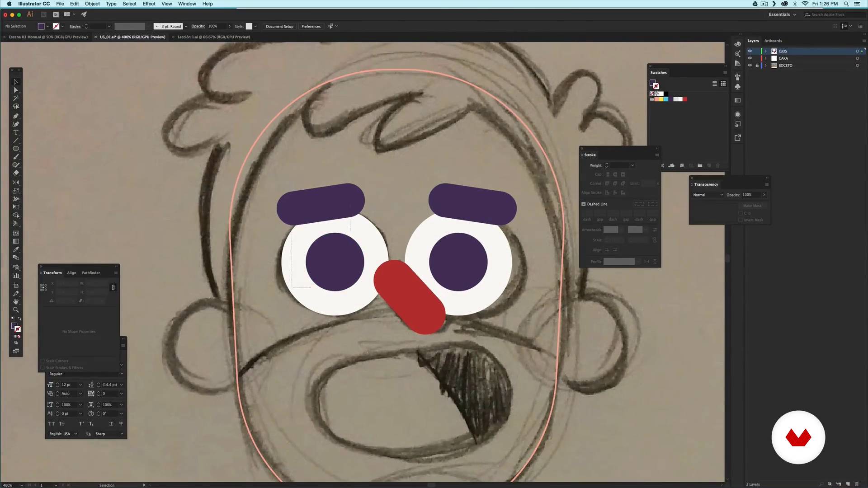Select the Free Transform tool
Screen dimensions: 868x488
click(16, 207)
